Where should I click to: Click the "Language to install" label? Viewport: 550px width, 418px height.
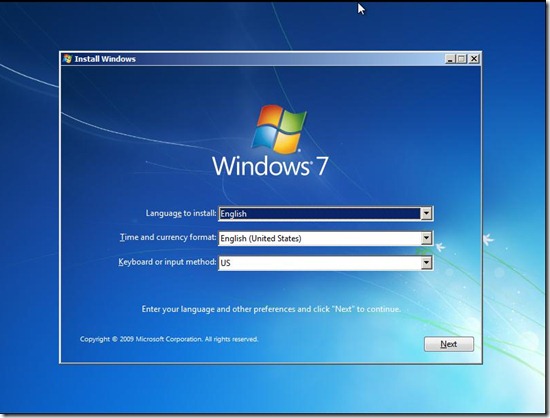(x=181, y=213)
